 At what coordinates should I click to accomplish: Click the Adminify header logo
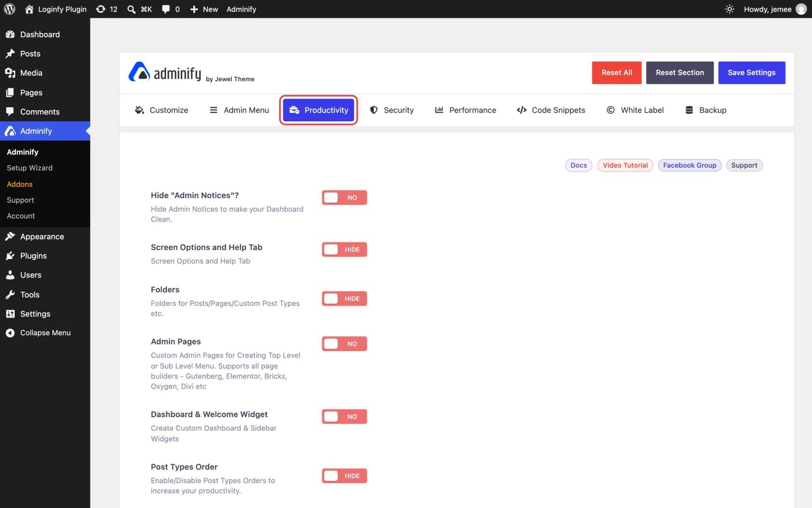click(x=165, y=72)
